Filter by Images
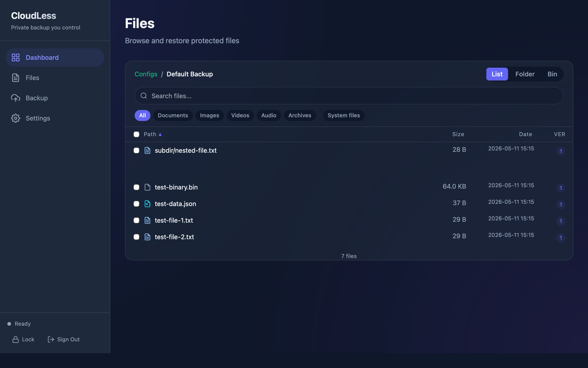The image size is (588, 368). tap(209, 115)
